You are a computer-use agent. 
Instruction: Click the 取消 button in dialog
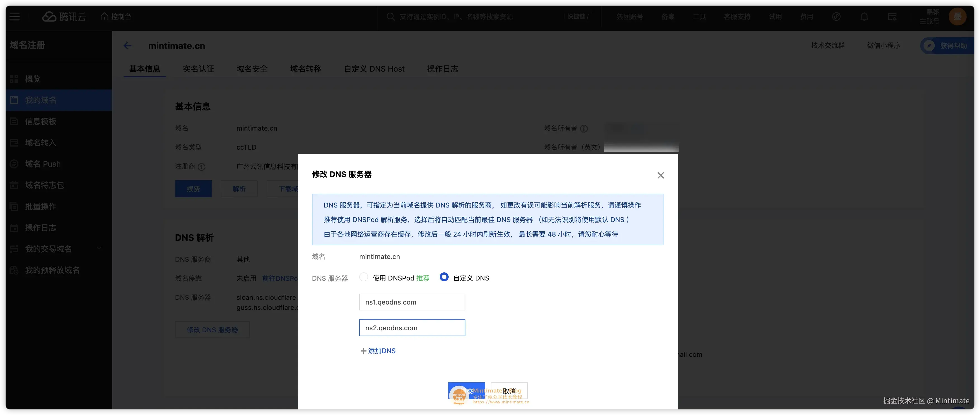(509, 391)
